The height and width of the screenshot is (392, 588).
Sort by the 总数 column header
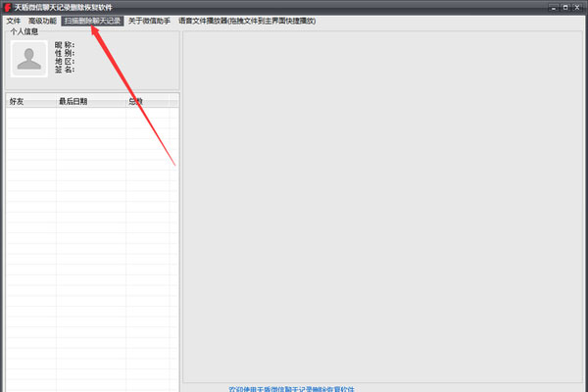136,101
